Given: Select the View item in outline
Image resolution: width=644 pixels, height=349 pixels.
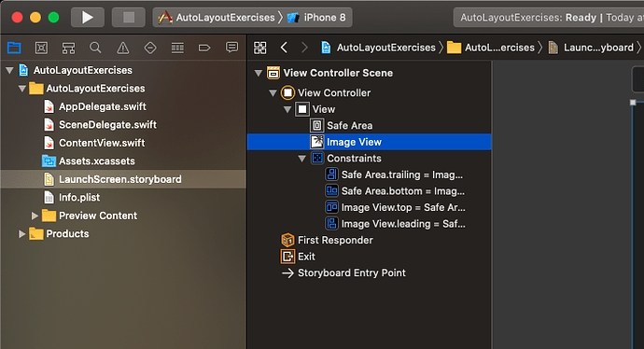Looking at the screenshot, I should tap(315, 109).
